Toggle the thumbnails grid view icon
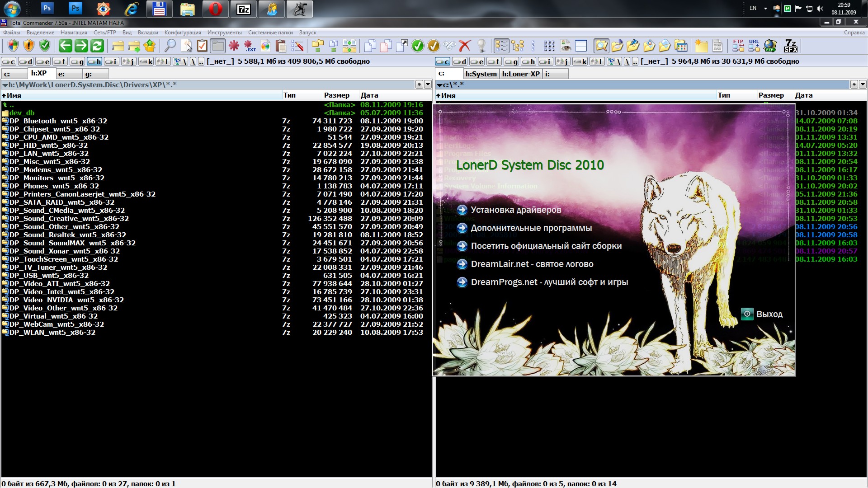 coord(549,46)
